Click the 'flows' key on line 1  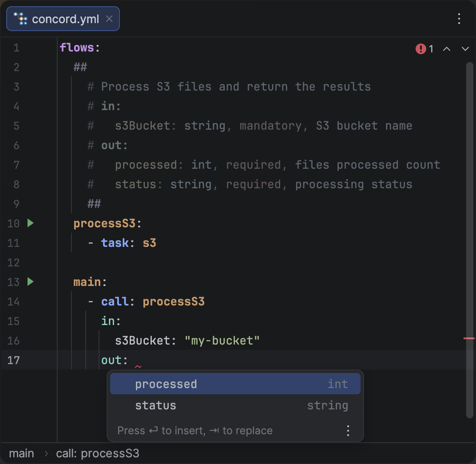[x=77, y=48]
